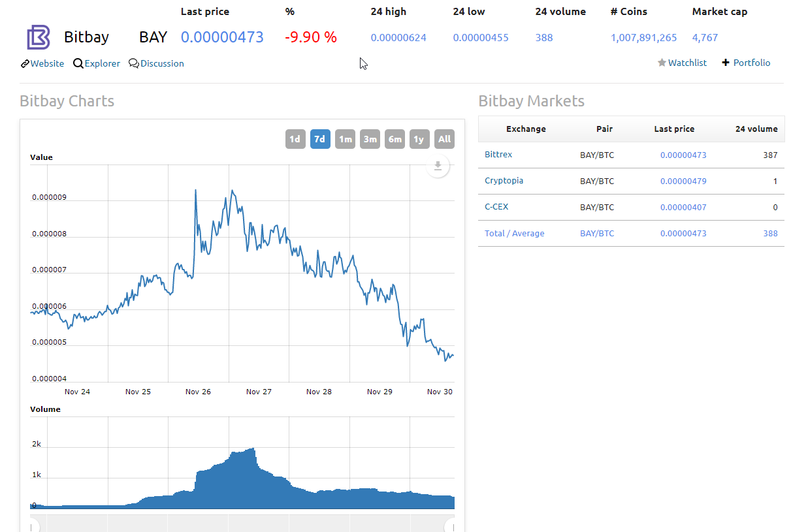791x532 pixels.
Task: Click the Total / Average row label
Action: click(514, 233)
